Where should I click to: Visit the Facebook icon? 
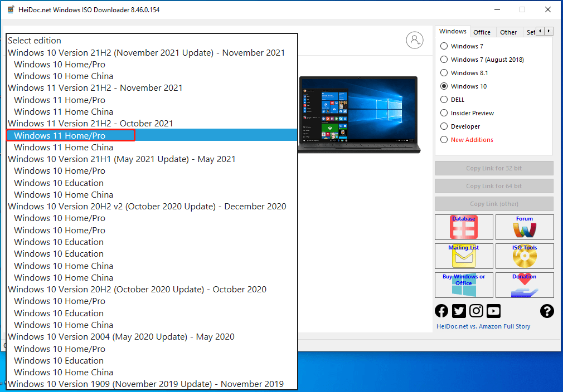[441, 311]
